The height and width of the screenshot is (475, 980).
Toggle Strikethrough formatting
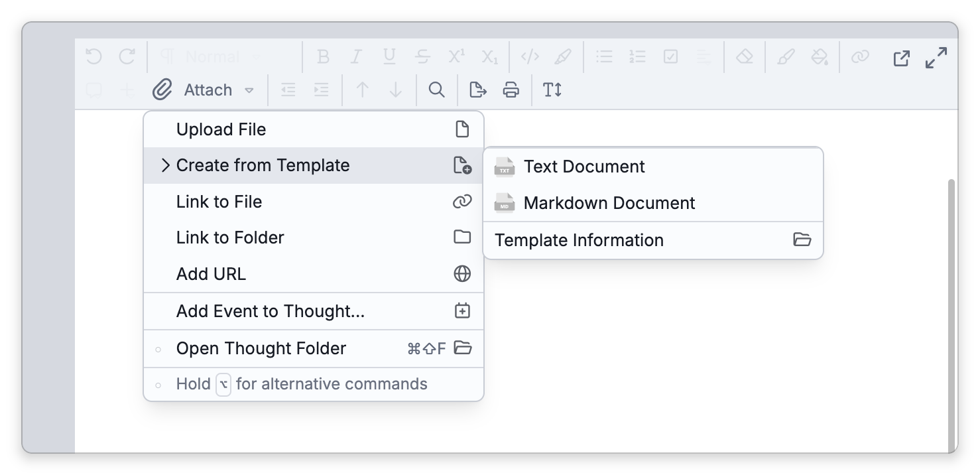422,57
